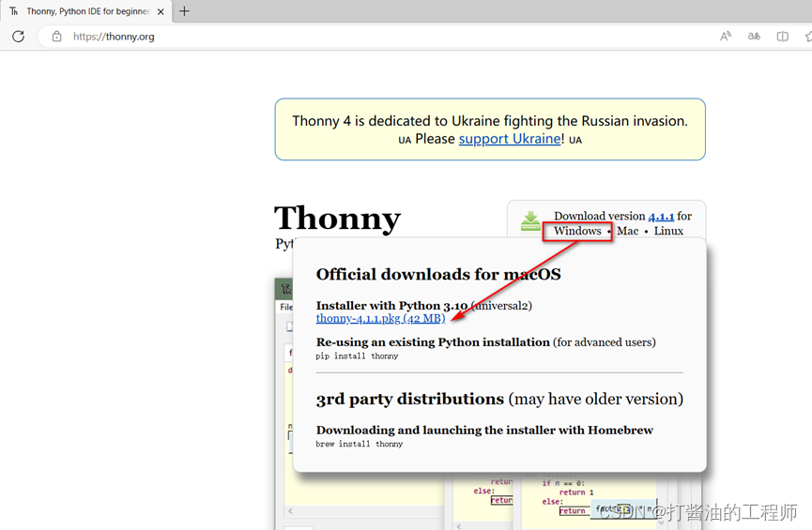Select the Thonny, Python IDE tab
The height and width of the screenshot is (530, 812).
pos(87,11)
